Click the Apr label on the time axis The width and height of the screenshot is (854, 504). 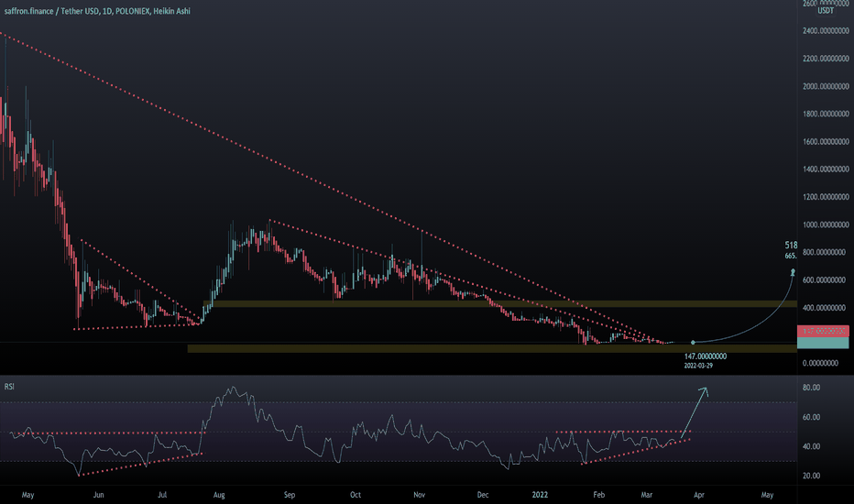(699, 495)
